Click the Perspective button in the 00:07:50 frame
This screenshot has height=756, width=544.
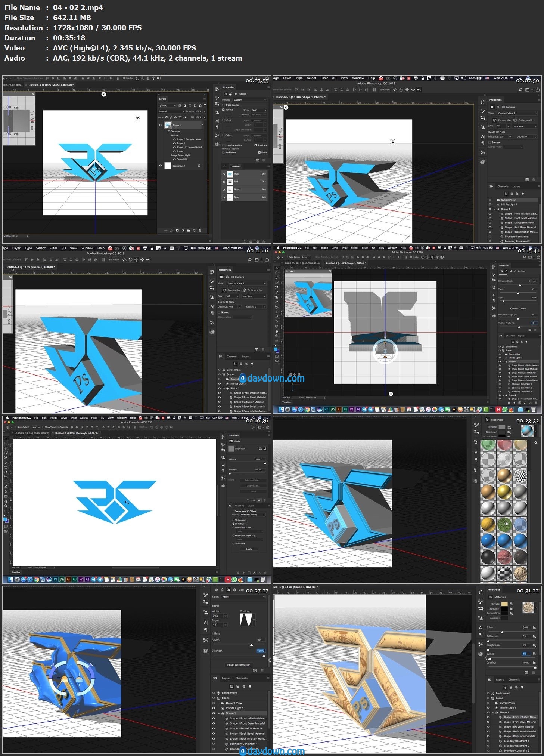click(x=502, y=120)
